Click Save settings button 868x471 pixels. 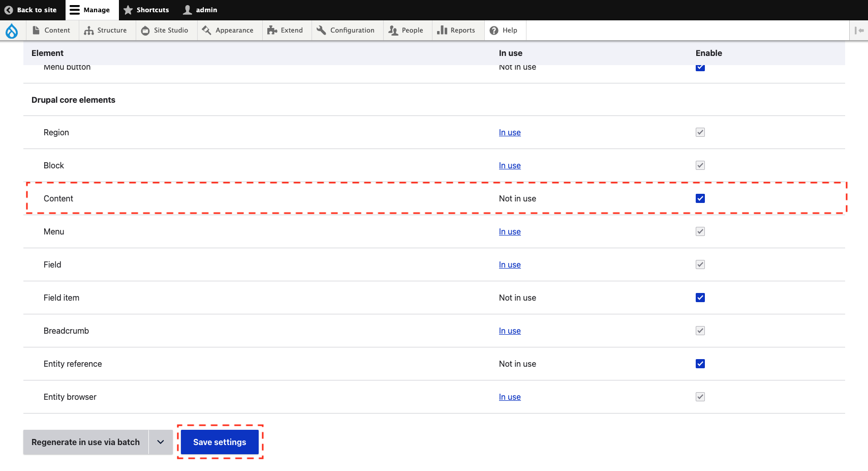click(x=220, y=442)
